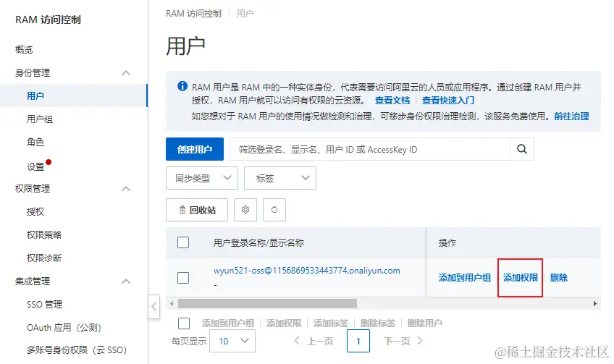
Task: Open 用户组 in the sidebar
Action: 40,119
